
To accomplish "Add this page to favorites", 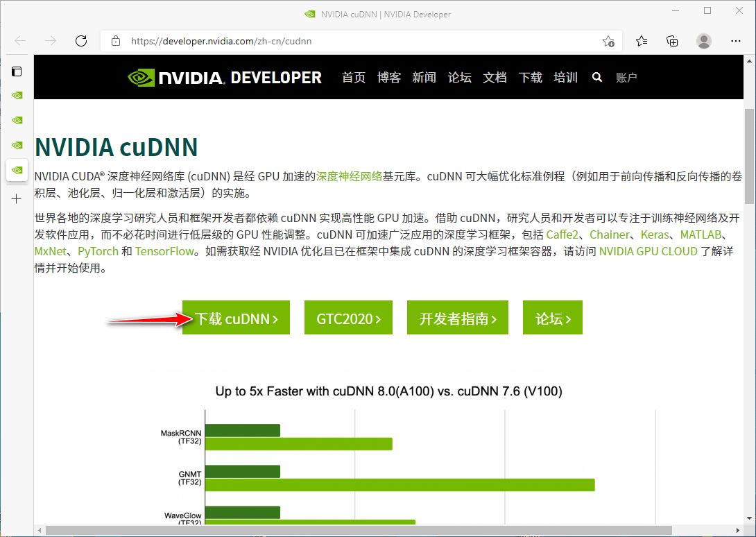I will pyautogui.click(x=608, y=41).
